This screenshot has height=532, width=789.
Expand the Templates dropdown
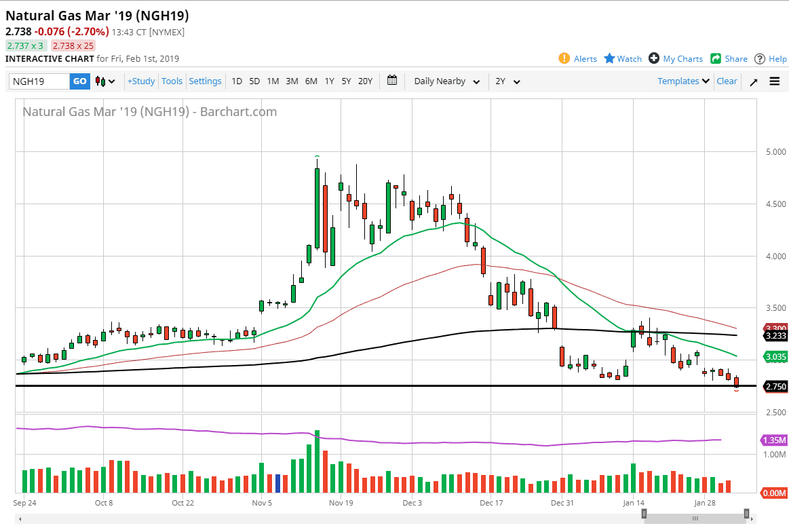tap(683, 81)
